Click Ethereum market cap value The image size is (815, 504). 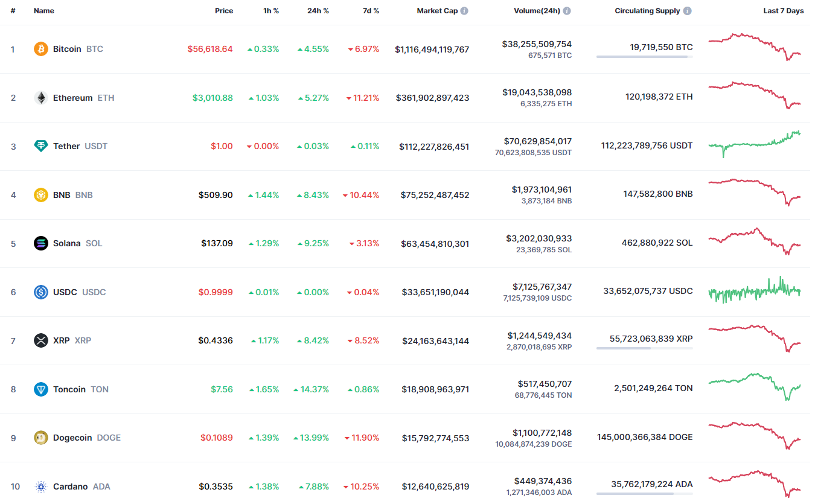(x=432, y=98)
